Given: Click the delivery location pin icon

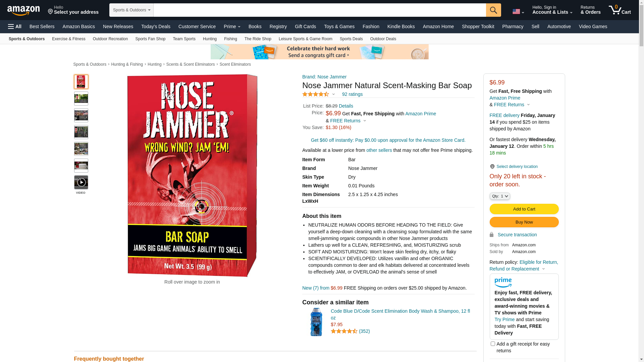Looking at the screenshot, I should 492,167.
